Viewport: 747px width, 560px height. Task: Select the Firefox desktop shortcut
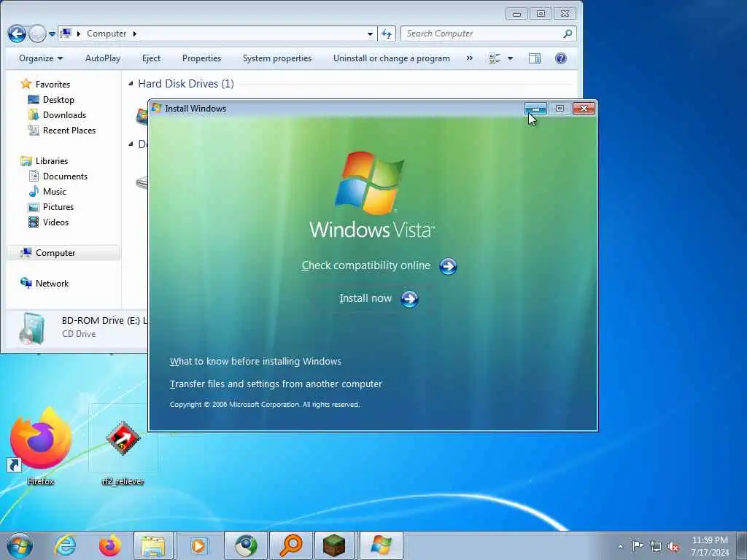point(41,446)
